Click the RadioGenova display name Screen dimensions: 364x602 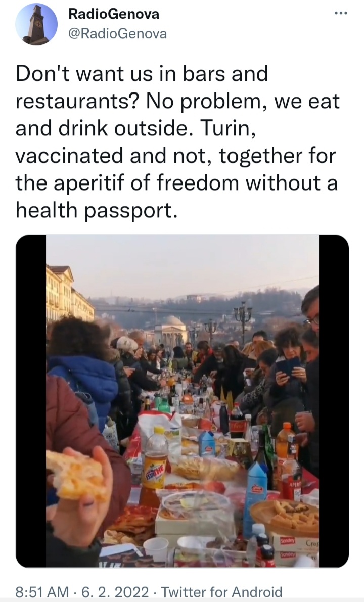click(114, 14)
